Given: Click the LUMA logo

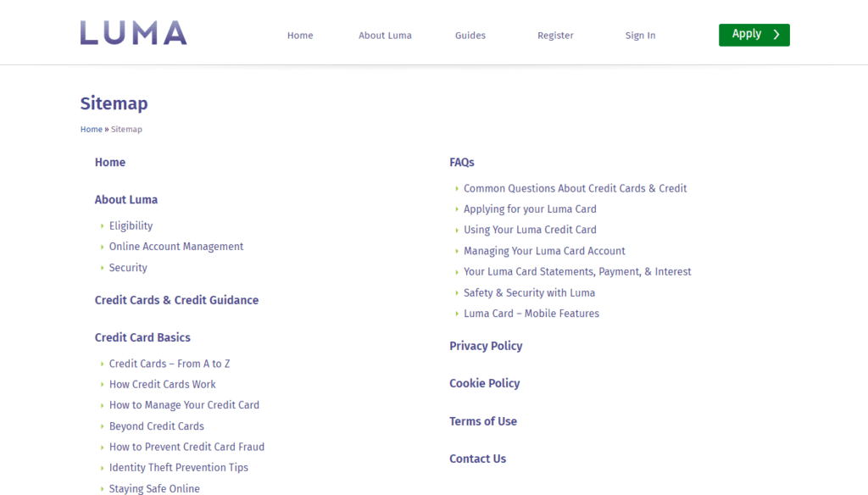Looking at the screenshot, I should click(133, 32).
